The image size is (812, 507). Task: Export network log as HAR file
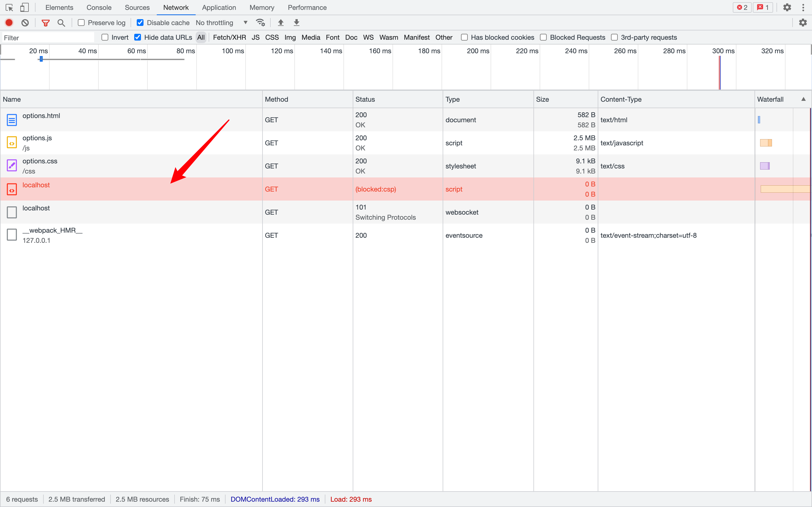point(297,23)
